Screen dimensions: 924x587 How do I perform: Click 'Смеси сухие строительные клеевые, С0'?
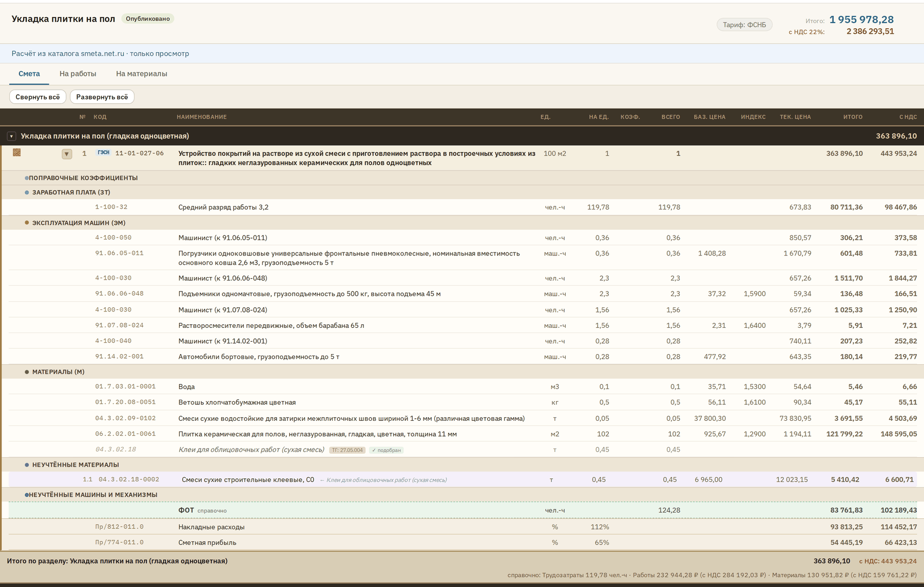(248, 480)
